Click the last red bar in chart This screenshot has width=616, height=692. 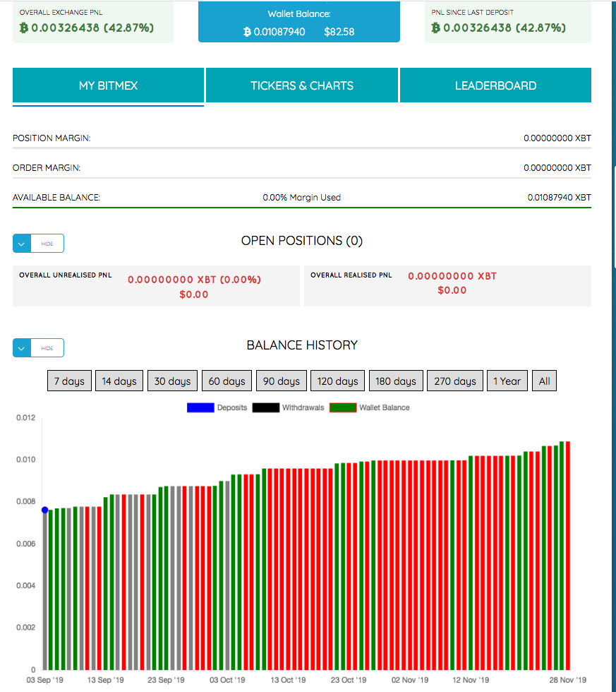tap(568, 556)
